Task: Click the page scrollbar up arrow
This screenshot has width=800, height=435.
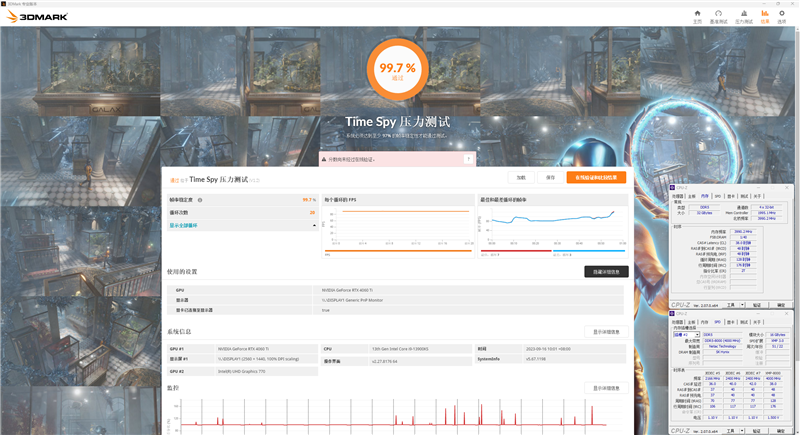Action: point(797,29)
